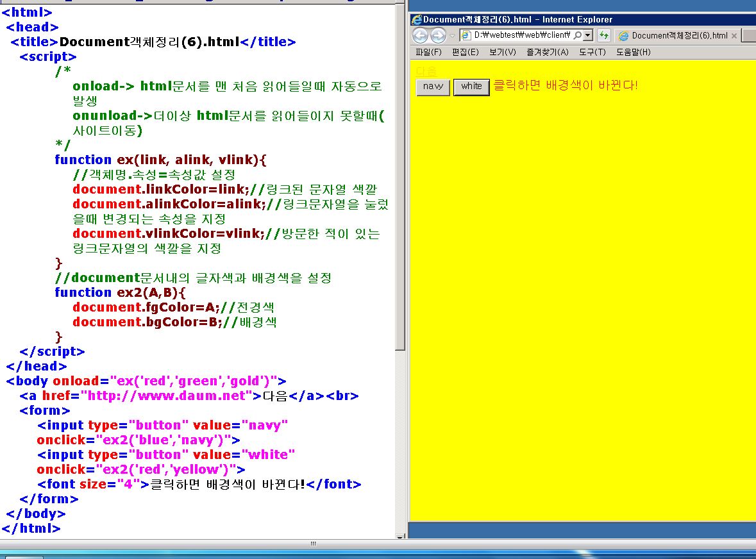Image resolution: width=756 pixels, height=559 pixels.
Task: Click the onclick="ex2('blue','navy')" code line
Action: [x=139, y=440]
